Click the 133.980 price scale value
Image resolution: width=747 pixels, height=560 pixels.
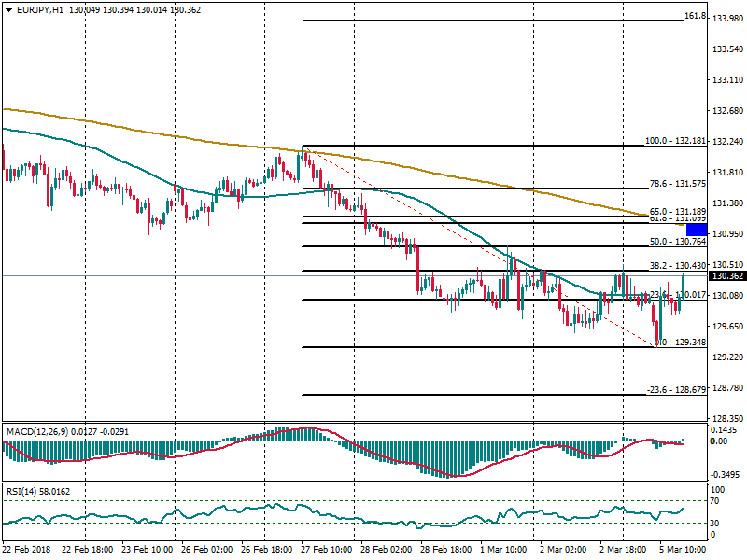click(x=726, y=19)
